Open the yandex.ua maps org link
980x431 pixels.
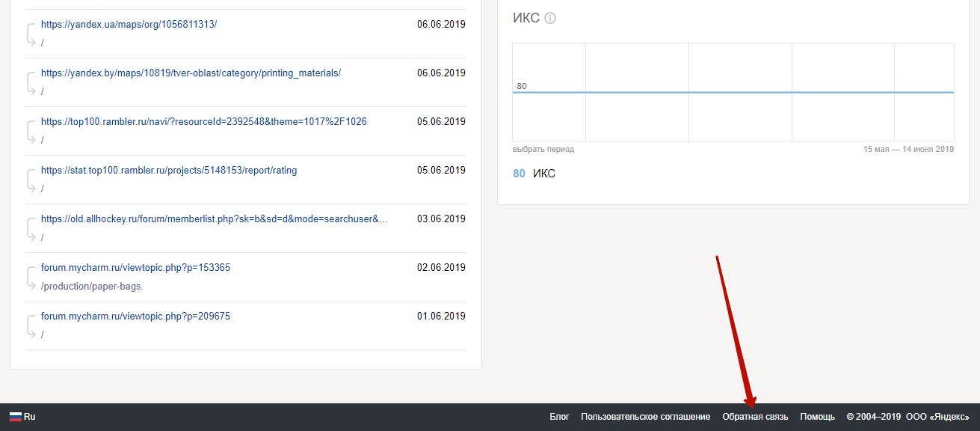point(129,24)
